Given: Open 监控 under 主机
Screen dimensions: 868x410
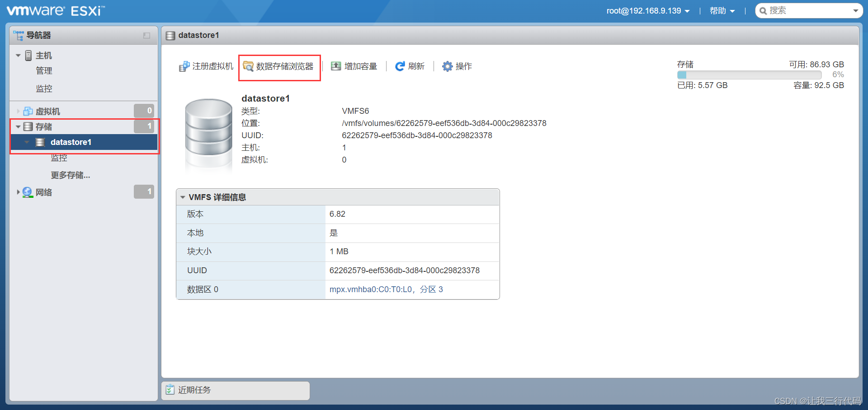Looking at the screenshot, I should [x=44, y=89].
